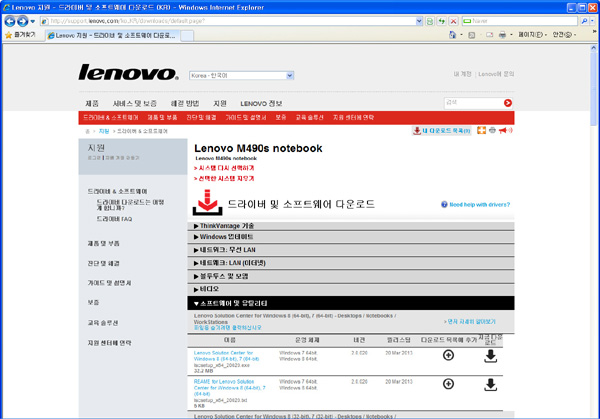This screenshot has height=419, width=600.
Task: Open README for Lenovo Solution Center link
Action: point(229,388)
